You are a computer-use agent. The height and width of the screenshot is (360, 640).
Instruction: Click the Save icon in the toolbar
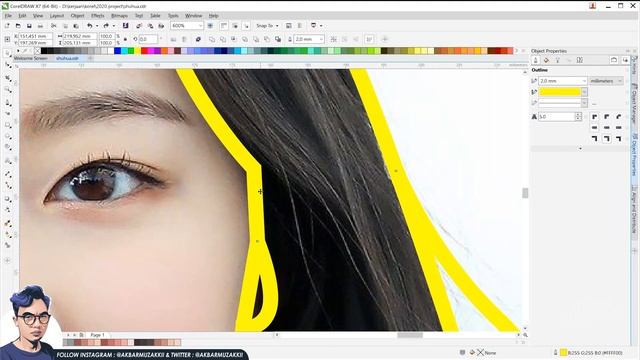(x=29, y=26)
